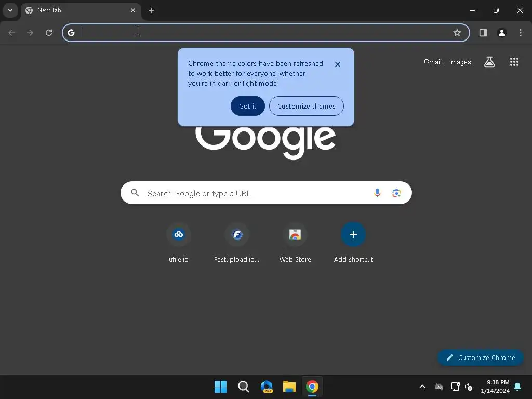Click the OneDrive cloud tray icon
532x399 pixels.
[439, 387]
